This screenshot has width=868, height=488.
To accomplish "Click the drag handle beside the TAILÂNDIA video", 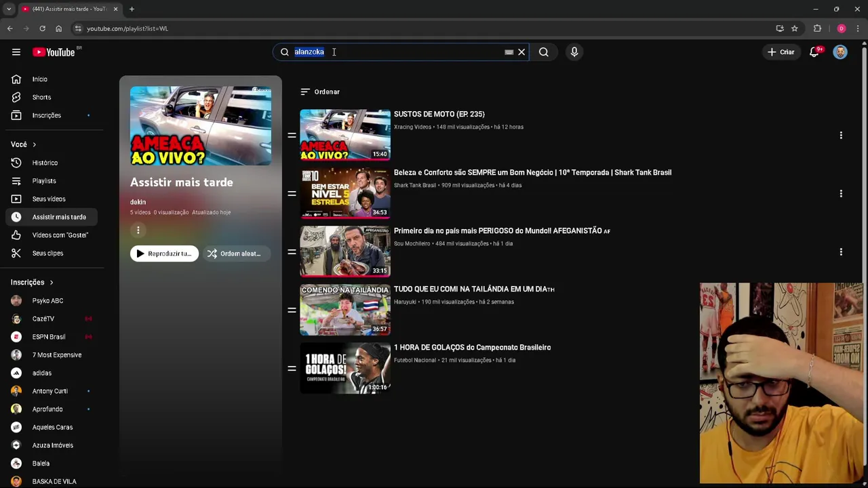I will pos(292,310).
